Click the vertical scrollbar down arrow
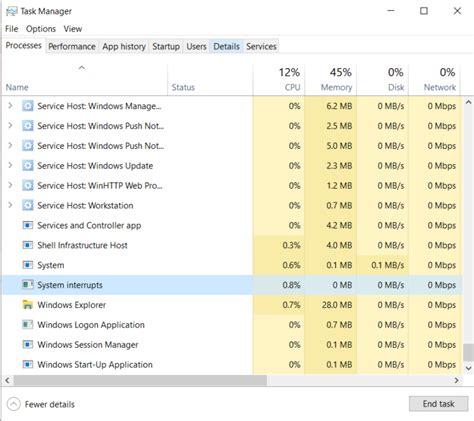 click(x=468, y=368)
